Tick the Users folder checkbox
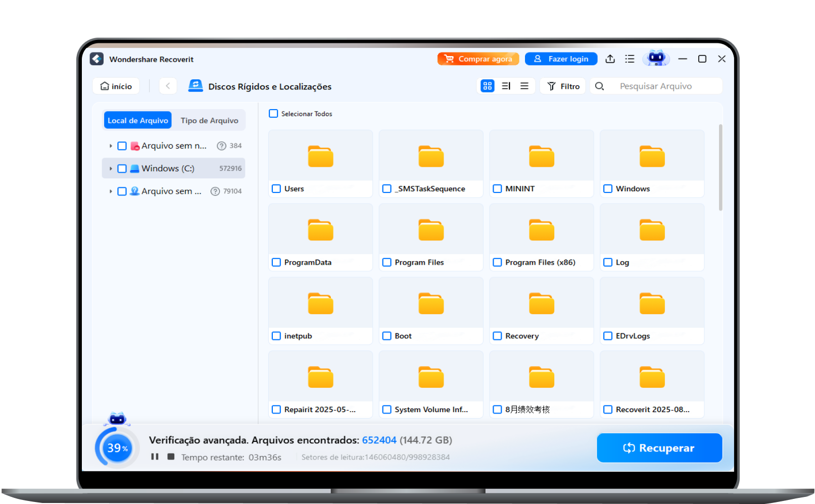The width and height of the screenshot is (815, 504). tap(276, 189)
